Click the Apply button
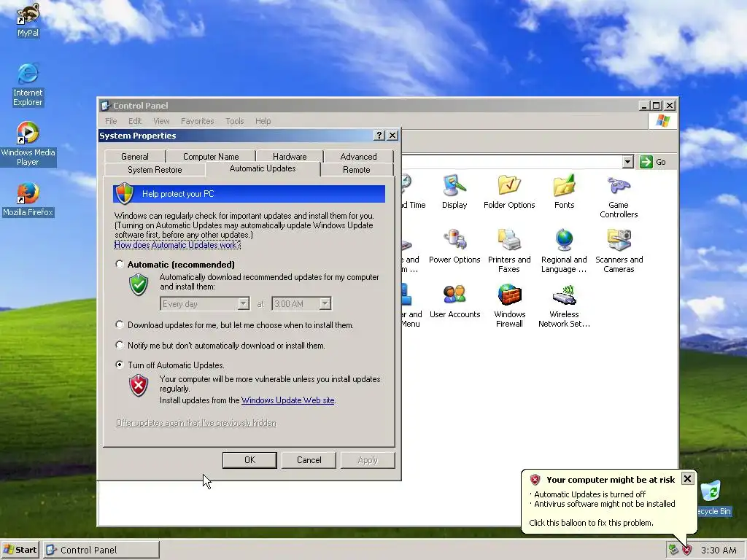 (x=368, y=460)
